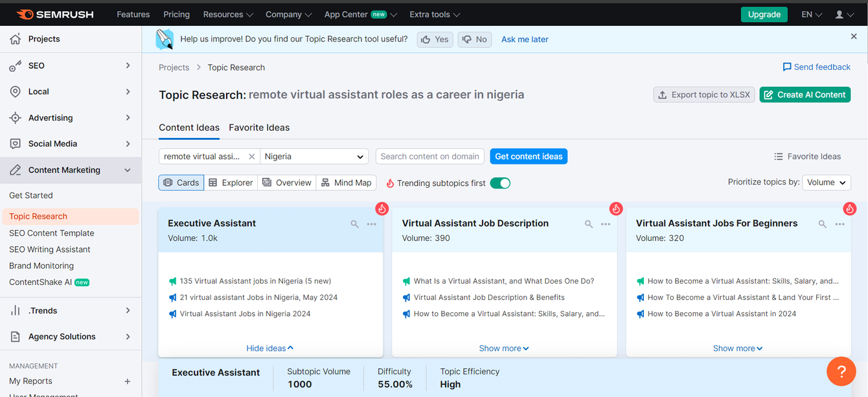Image resolution: width=868 pixels, height=397 pixels.
Task: Select the Mind Map view
Action: pos(346,183)
